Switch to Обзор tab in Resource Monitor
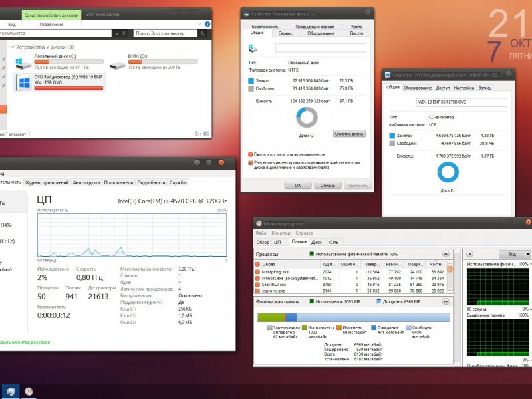Image resolution: width=532 pixels, height=399 pixels. [x=263, y=242]
